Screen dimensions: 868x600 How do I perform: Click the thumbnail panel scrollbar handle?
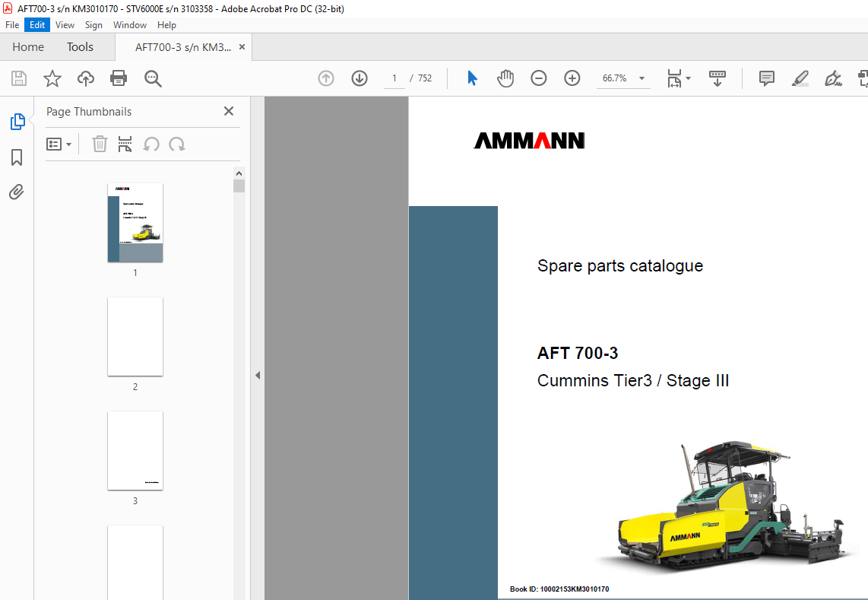[239, 186]
